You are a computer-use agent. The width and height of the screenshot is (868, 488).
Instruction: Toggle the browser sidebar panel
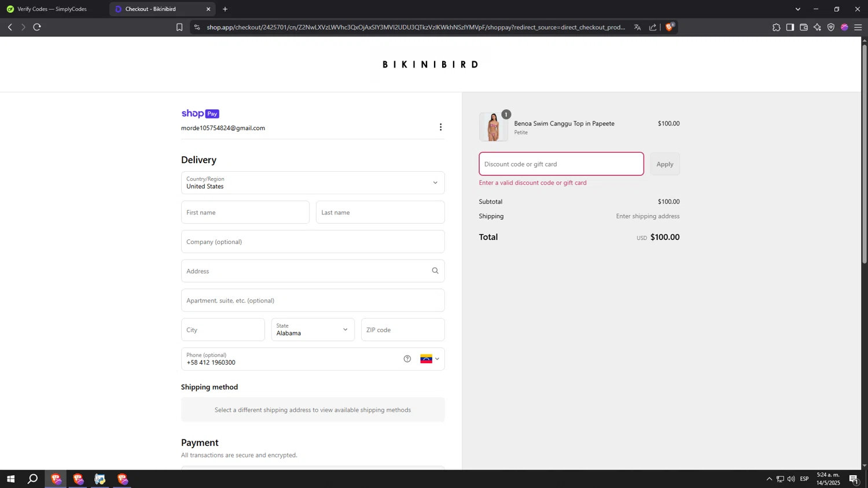pyautogui.click(x=790, y=27)
